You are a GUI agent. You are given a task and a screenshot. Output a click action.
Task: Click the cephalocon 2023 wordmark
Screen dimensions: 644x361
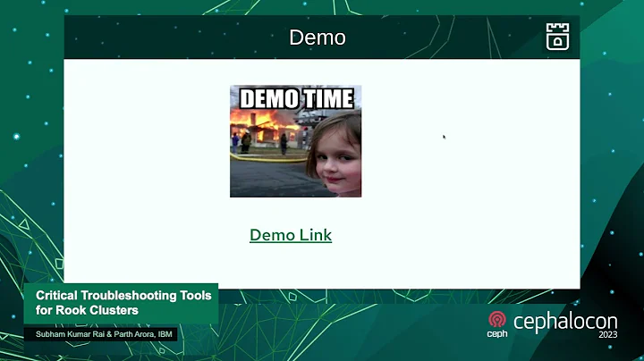point(565,325)
